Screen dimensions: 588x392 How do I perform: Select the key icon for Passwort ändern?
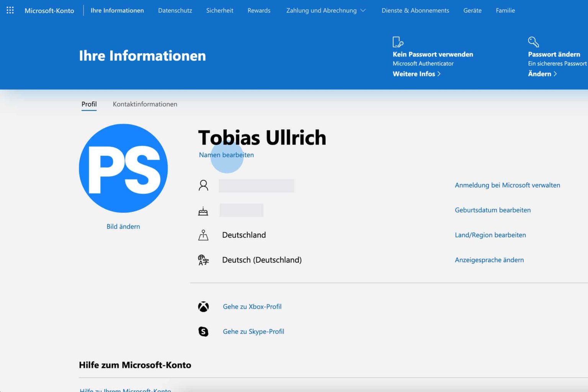[x=533, y=42]
